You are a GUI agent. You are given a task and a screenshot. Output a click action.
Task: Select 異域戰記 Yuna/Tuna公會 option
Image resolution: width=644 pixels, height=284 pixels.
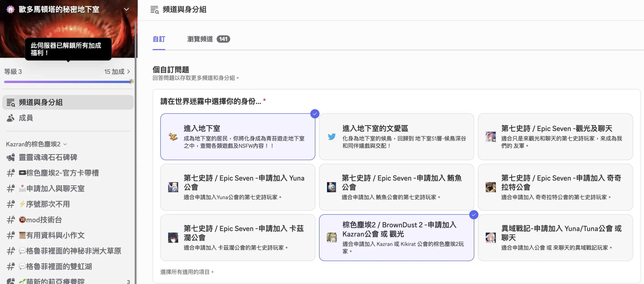[555, 238]
